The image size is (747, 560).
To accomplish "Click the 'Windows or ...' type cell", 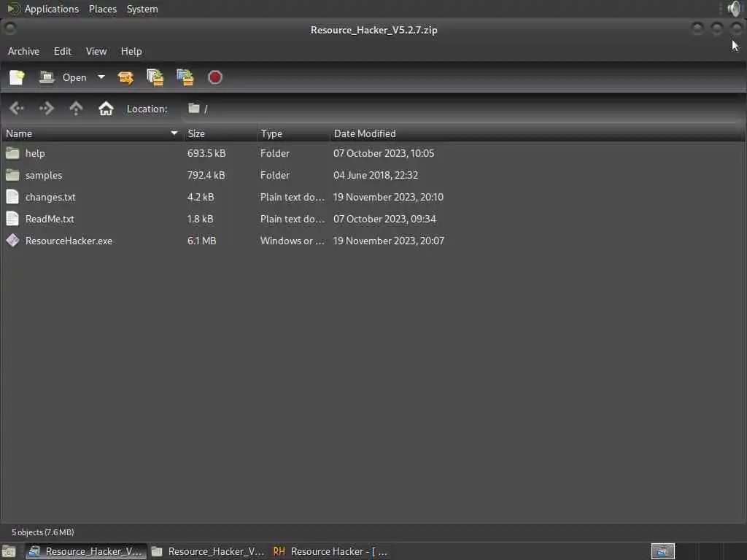I will point(292,241).
